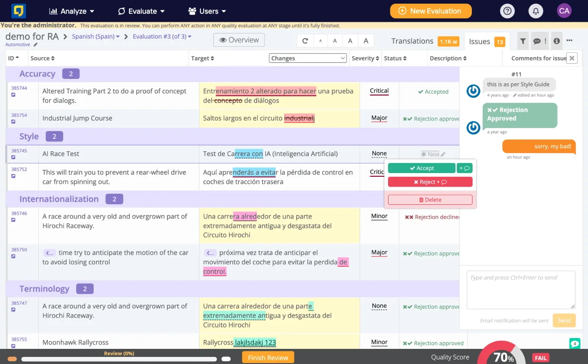Open the info circle icon
The height and width of the screenshot is (364, 588).
pyautogui.click(x=557, y=41)
